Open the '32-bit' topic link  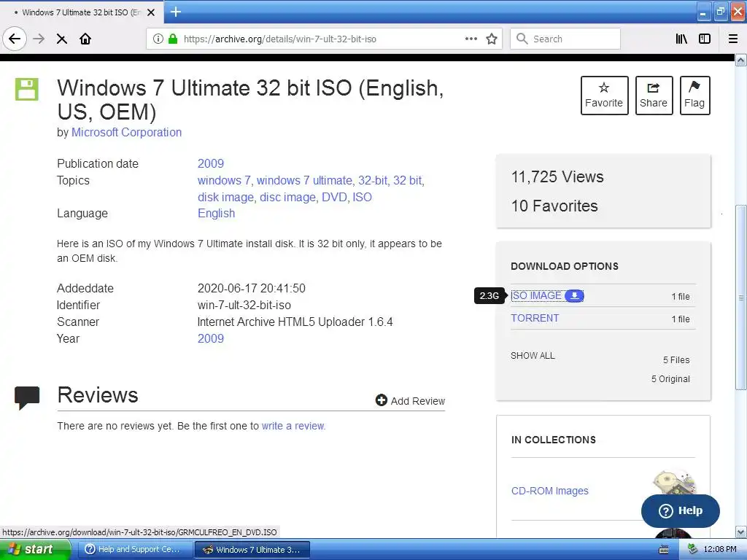coord(373,181)
